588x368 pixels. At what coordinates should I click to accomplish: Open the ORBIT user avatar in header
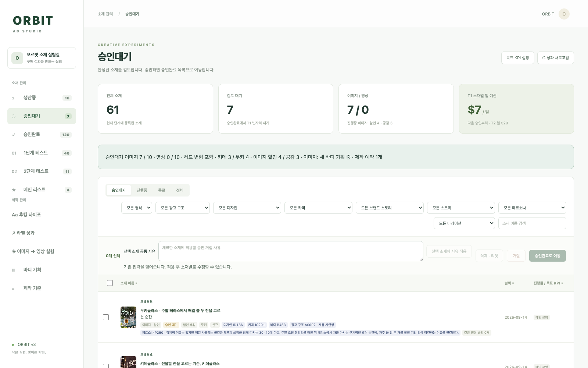coord(564,14)
